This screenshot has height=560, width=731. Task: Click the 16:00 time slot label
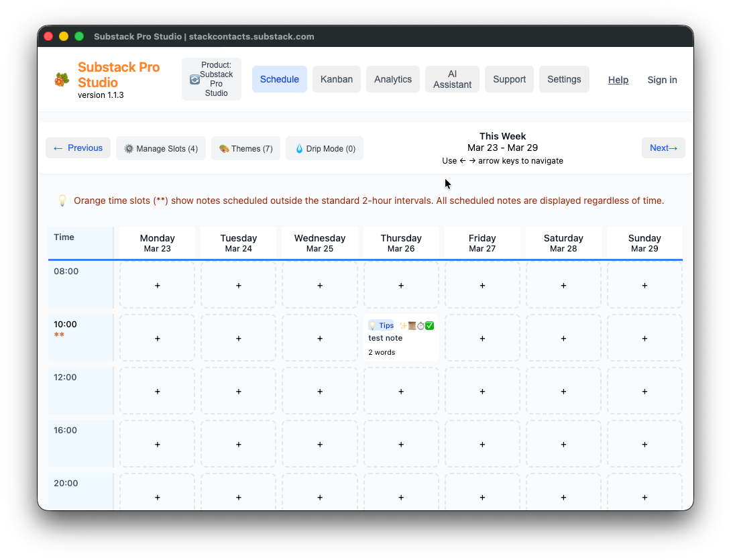(x=65, y=431)
